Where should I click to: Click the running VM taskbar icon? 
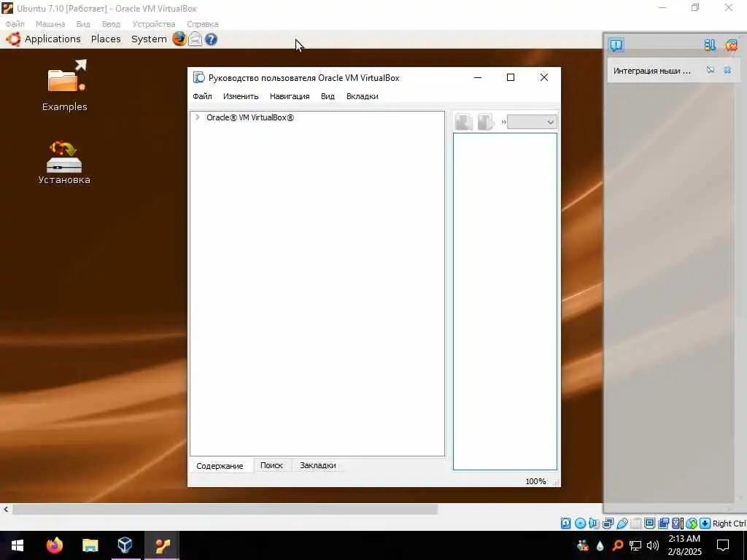click(162, 545)
